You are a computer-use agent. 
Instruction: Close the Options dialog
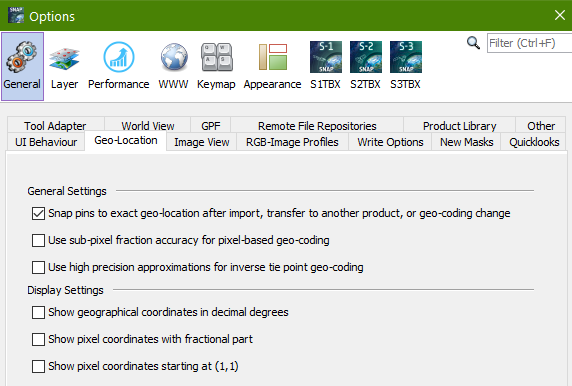(x=560, y=15)
